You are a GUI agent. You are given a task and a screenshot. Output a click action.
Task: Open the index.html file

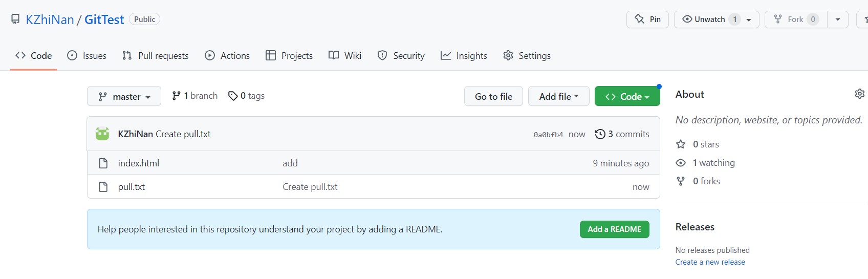coord(139,163)
